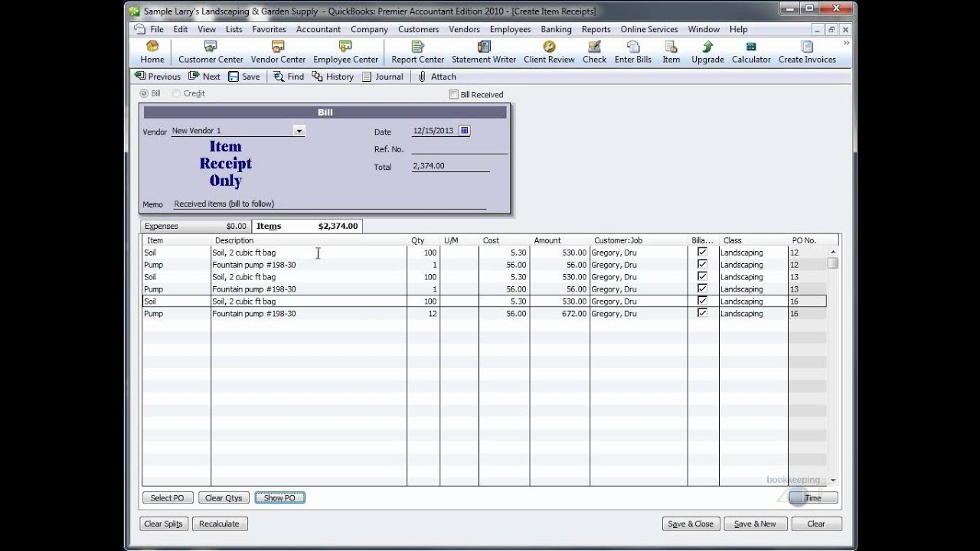Viewport: 980px width, 551px height.
Task: Open the Lists menu
Action: (x=234, y=29)
